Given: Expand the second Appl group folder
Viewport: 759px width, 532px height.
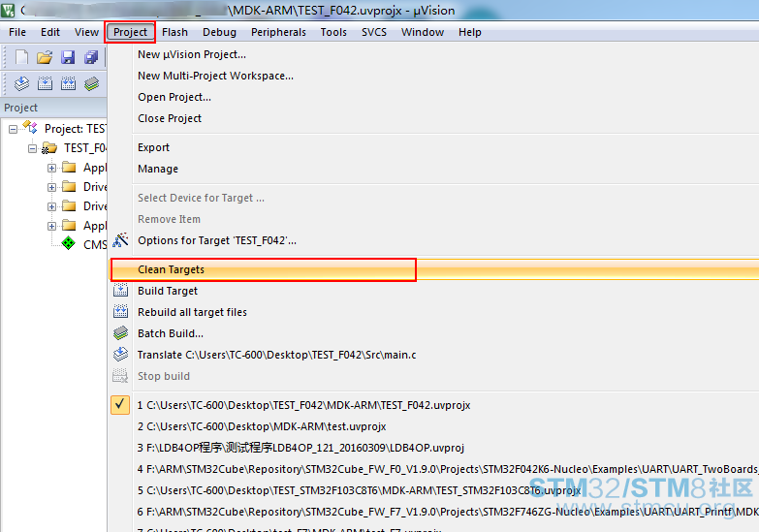Looking at the screenshot, I should [x=51, y=226].
